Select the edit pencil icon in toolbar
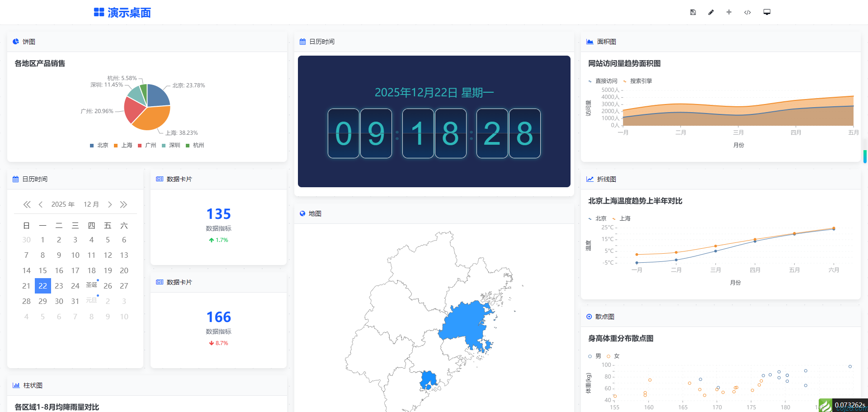 (711, 12)
